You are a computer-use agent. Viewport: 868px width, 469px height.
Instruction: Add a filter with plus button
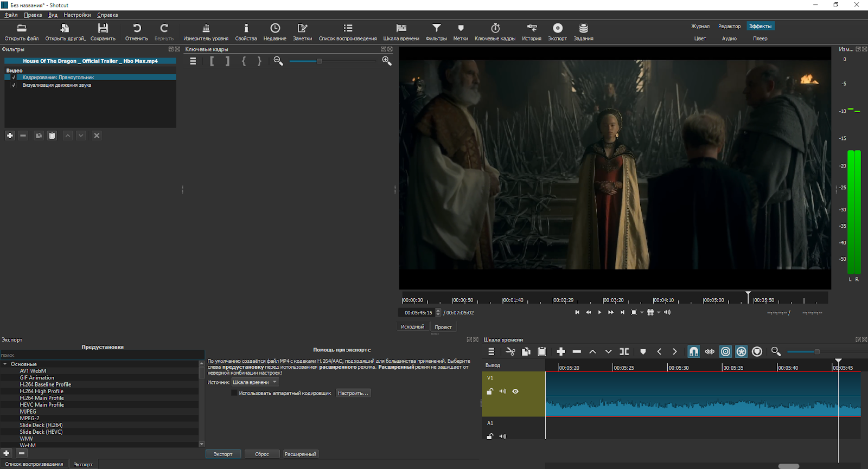10,136
